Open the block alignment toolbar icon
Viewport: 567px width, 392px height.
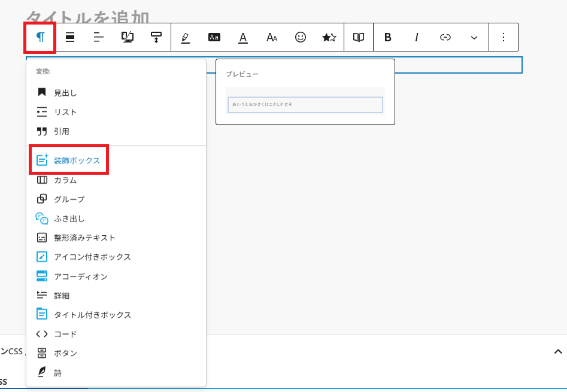[70, 37]
